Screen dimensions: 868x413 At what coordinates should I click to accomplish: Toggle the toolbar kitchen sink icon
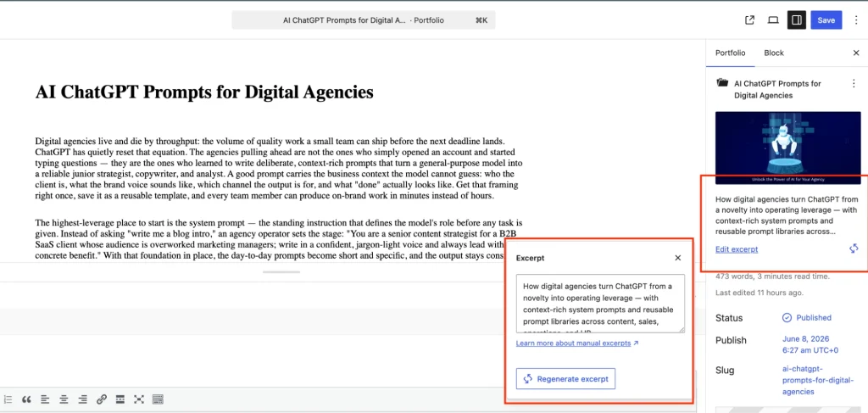[x=157, y=399]
